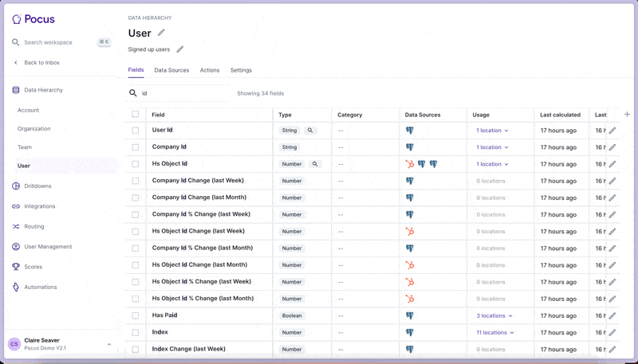Viewport: 638px width, 364px height.
Task: Check Hs Object Id Change (last Week) checkbox
Action: (x=136, y=232)
